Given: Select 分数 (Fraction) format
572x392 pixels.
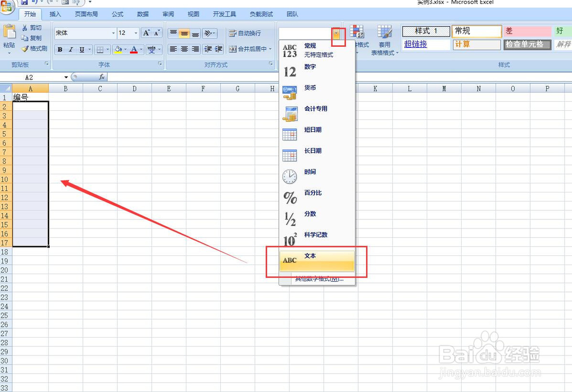Looking at the screenshot, I should pos(317,219).
